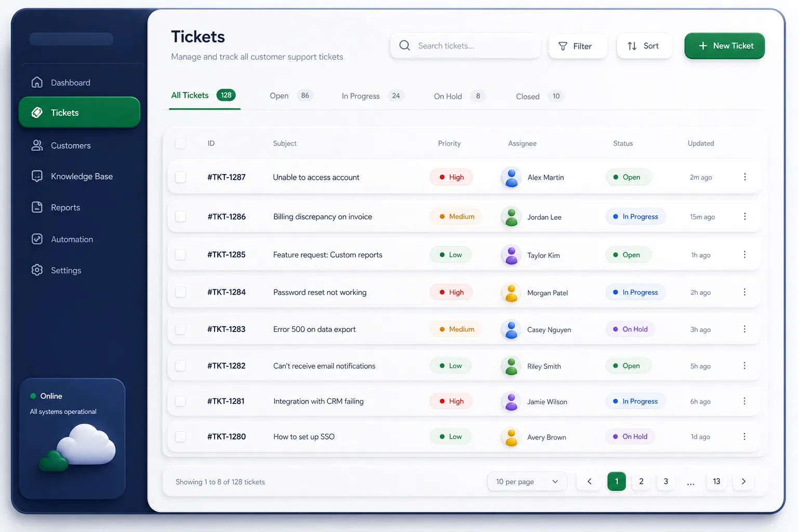
Task: Click the Search tickets input field
Action: click(x=465, y=46)
